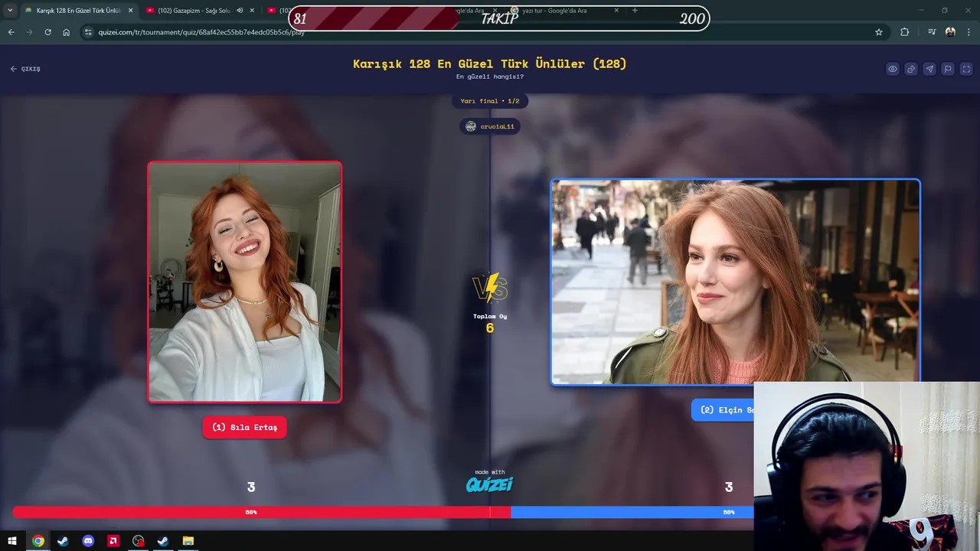Image resolution: width=980 pixels, height=551 pixels.
Task: Open OBS Studio from taskbar
Action: [138, 541]
